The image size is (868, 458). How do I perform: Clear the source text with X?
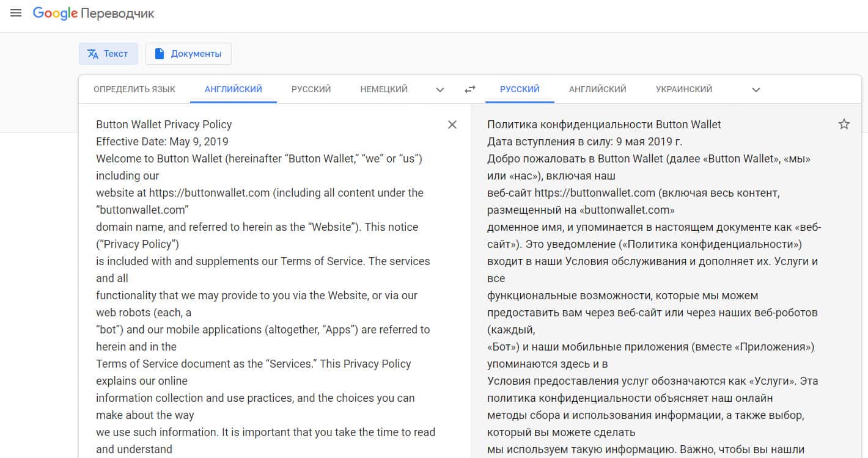(x=452, y=125)
